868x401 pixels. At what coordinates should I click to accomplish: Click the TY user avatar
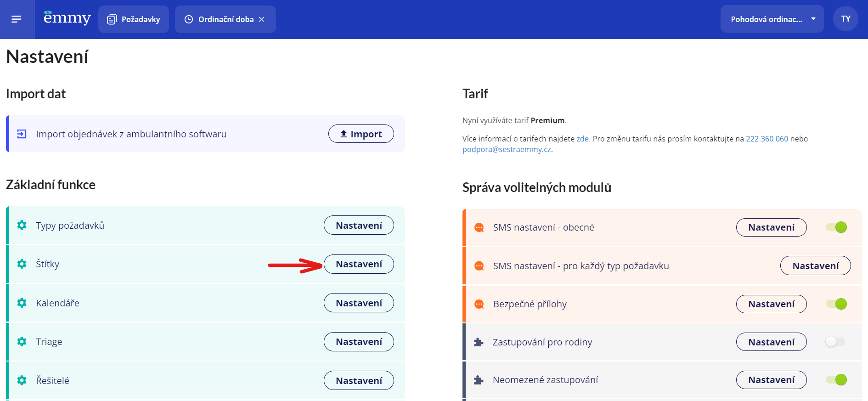click(845, 19)
